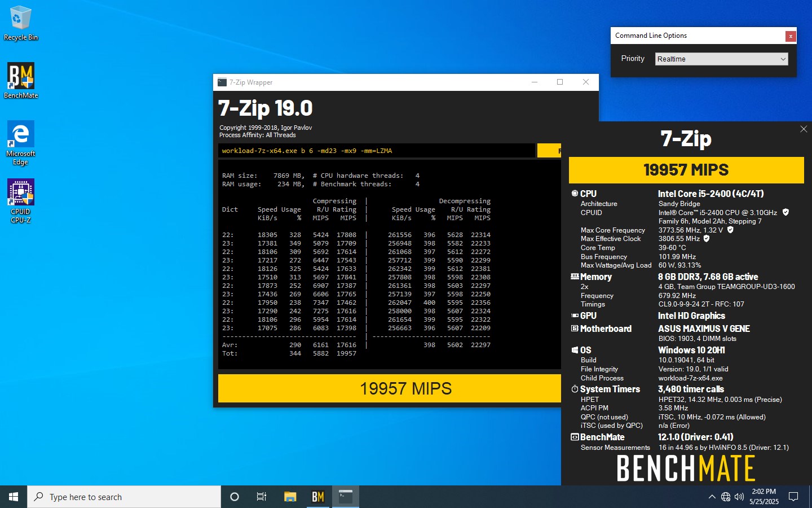Click the 7-Zip Wrapper title bar icon

(222, 82)
